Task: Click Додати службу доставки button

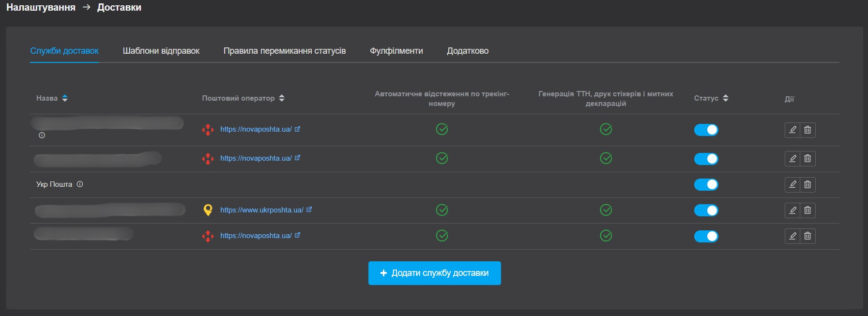Action: [x=434, y=273]
